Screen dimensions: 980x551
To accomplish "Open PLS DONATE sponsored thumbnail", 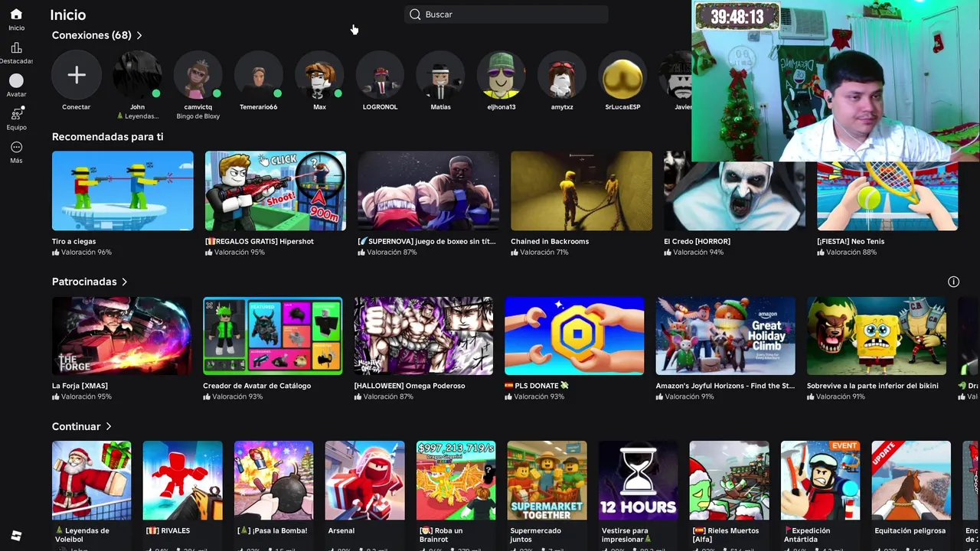I will [x=574, y=336].
